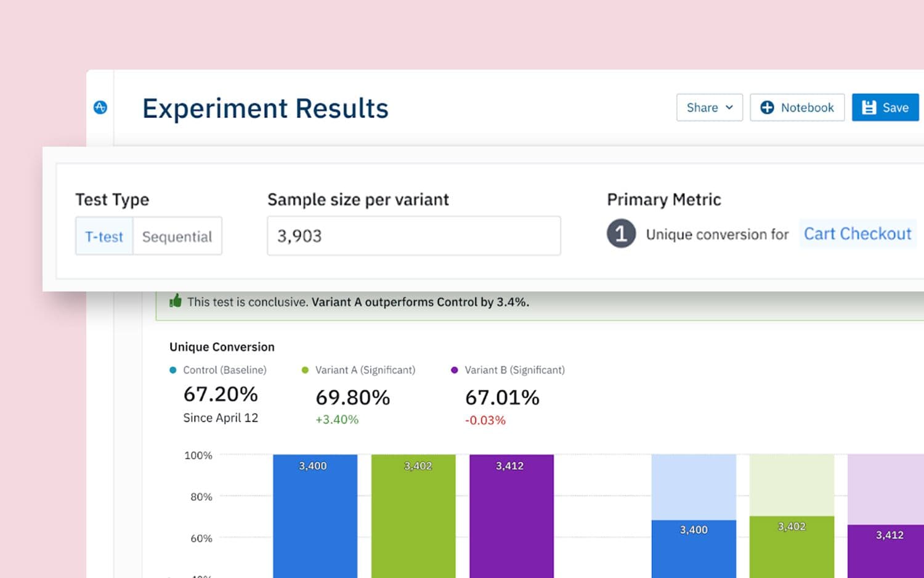Click the Unique Conversion section heading
The image size is (924, 578).
point(222,346)
